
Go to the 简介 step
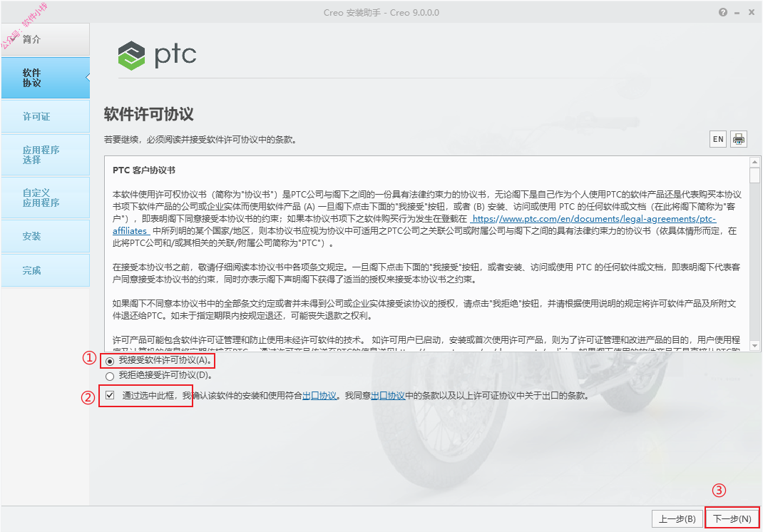coord(45,39)
